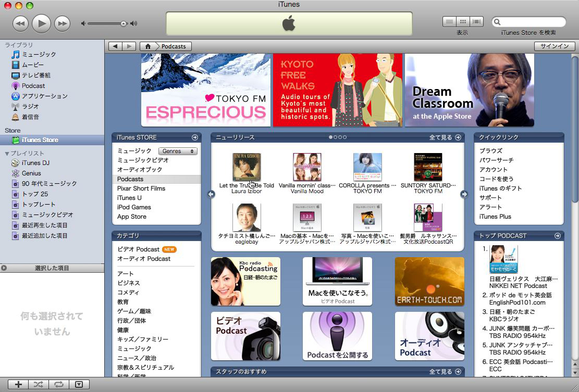
Task: Play the current track with Play button
Action: [x=41, y=23]
